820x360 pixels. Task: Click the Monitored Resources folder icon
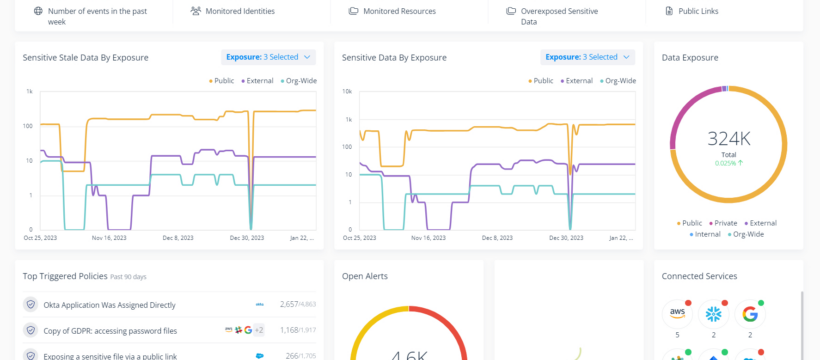pos(354,10)
